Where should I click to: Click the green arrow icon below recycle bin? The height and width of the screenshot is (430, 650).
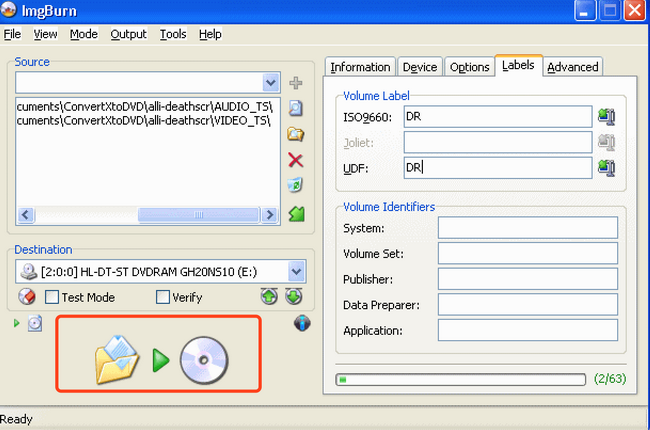pyautogui.click(x=296, y=214)
